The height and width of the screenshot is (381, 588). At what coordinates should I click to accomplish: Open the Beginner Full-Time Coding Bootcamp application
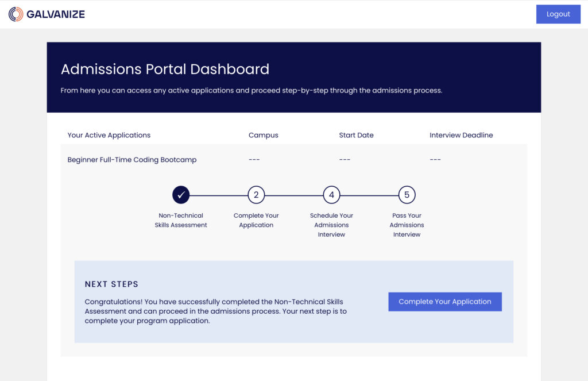[x=132, y=160]
